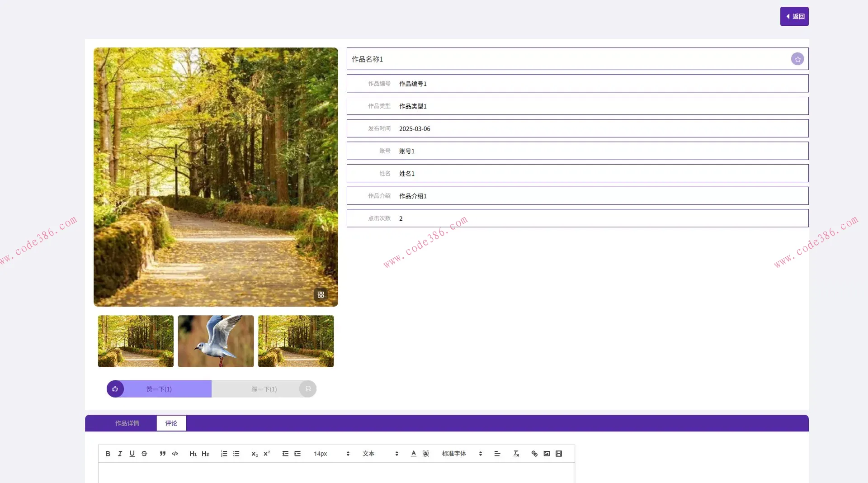Click the 返回 back button
868x483 pixels.
pyautogui.click(x=794, y=16)
